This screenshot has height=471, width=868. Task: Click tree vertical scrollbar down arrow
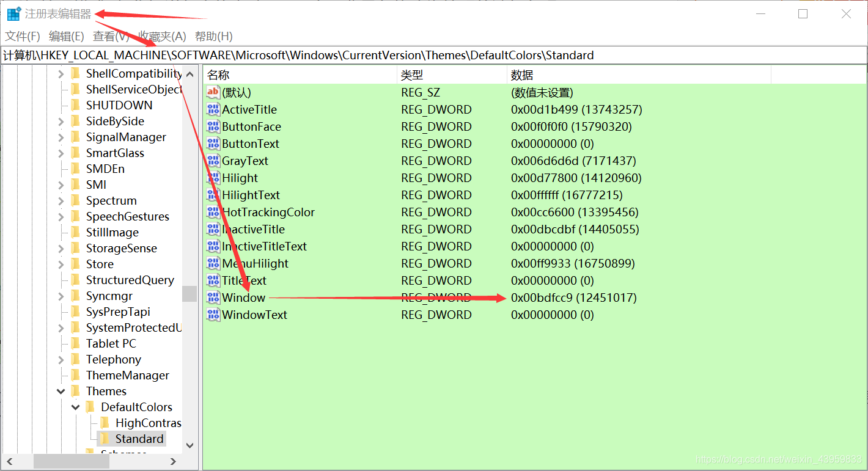pos(189,446)
